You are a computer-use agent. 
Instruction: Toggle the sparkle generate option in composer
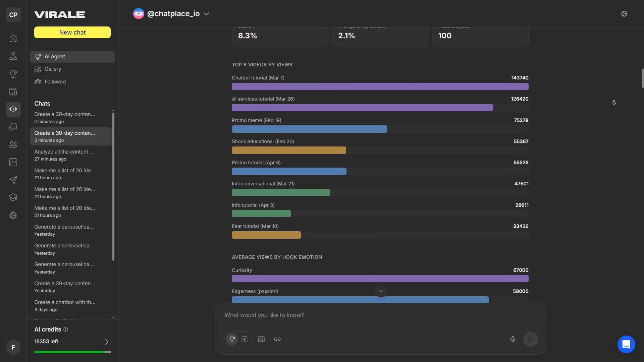[x=245, y=339]
